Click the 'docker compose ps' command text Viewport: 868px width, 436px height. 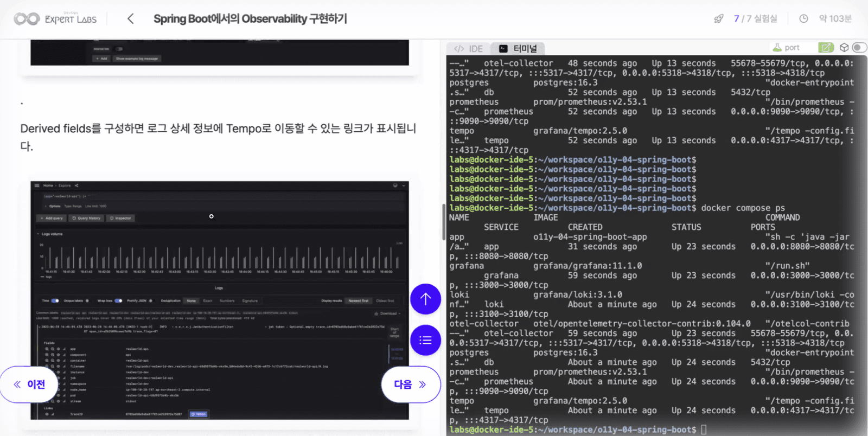743,208
